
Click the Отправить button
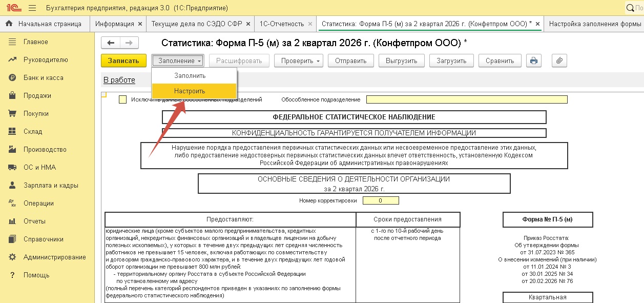pyautogui.click(x=351, y=60)
